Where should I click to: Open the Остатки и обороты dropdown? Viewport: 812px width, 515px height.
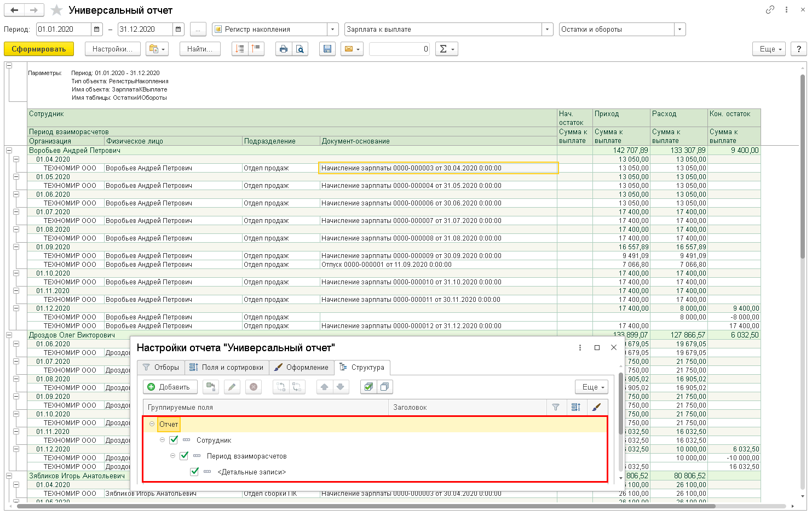click(679, 30)
